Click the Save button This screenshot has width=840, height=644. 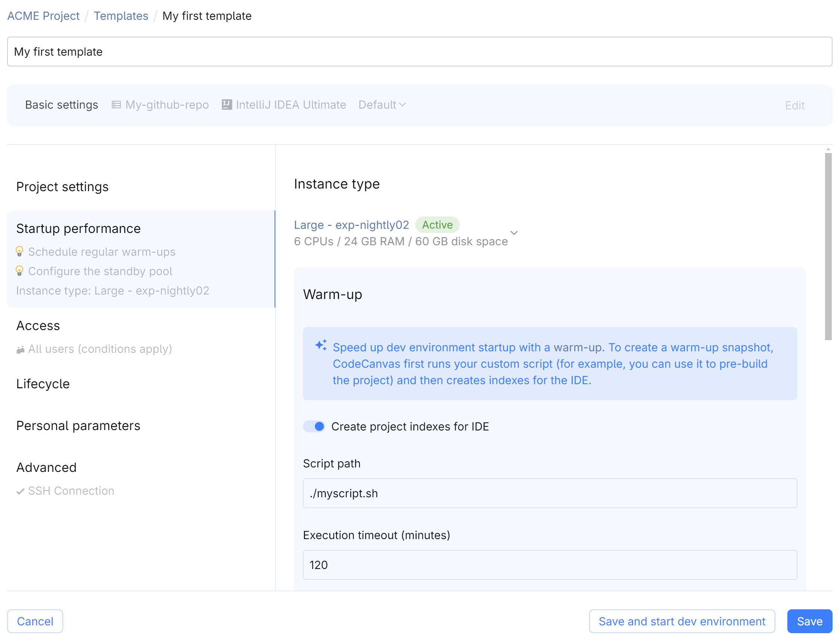(x=809, y=621)
